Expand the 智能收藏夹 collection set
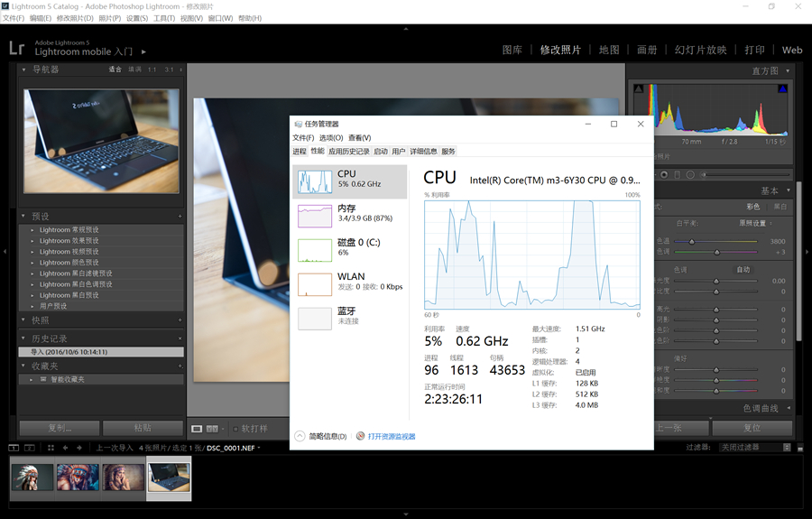Image resolution: width=812 pixels, height=519 pixels. 31,380
